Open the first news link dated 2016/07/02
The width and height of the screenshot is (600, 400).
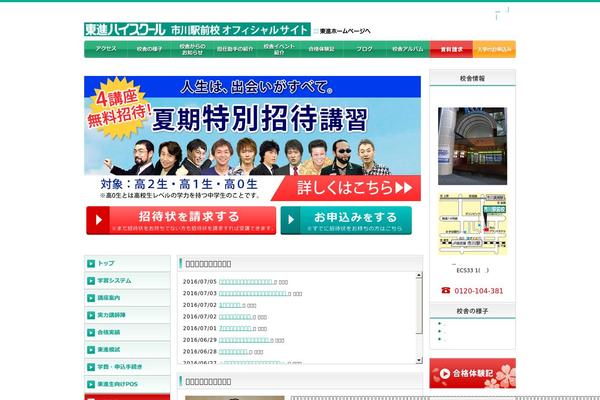(x=231, y=305)
